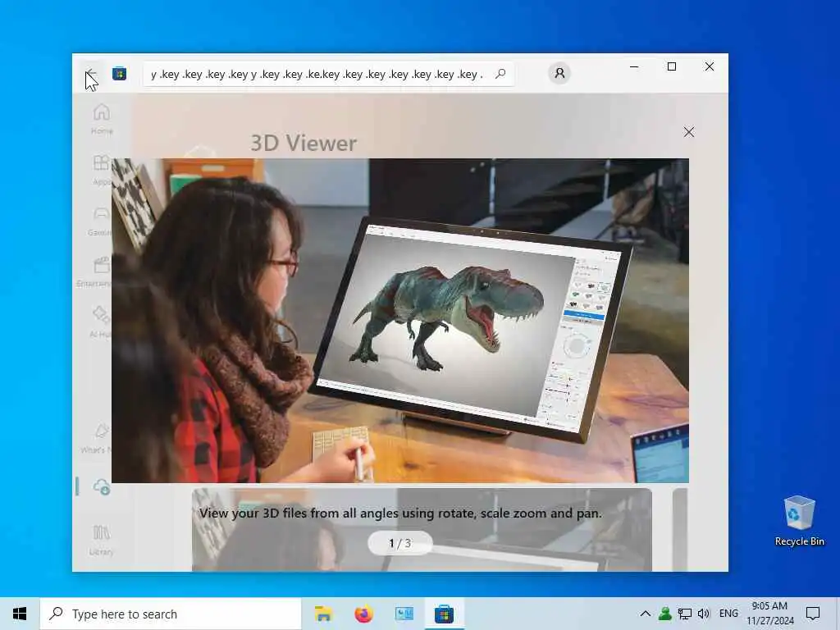Close the Microsoft Store window
This screenshot has height=630, width=840.
710,66
